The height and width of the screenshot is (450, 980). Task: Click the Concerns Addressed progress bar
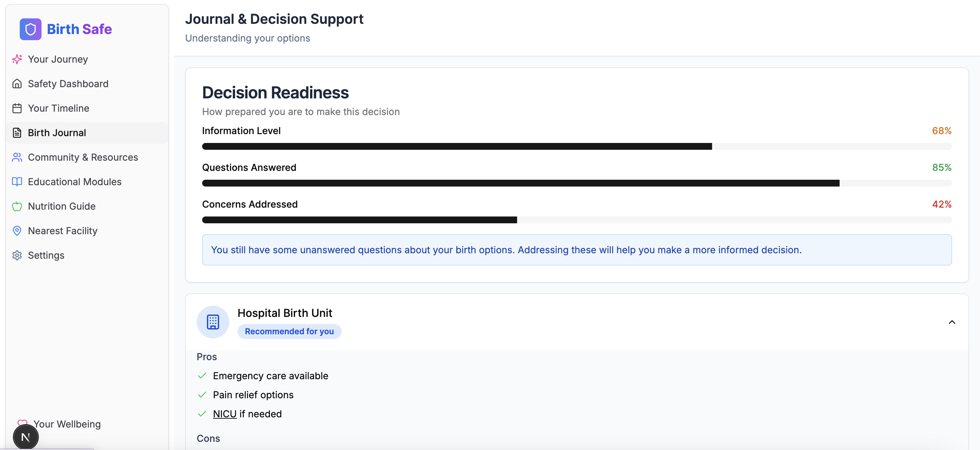(576, 220)
